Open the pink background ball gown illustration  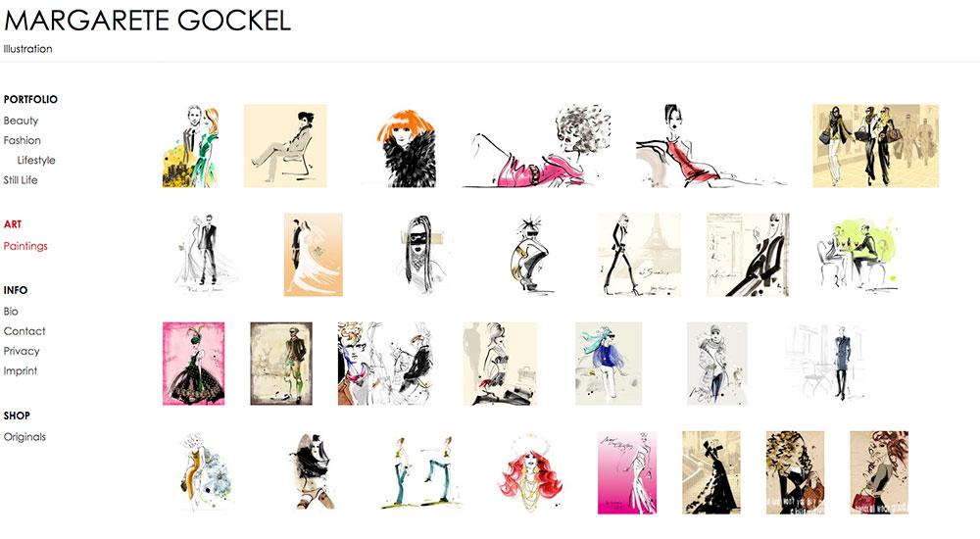194,364
